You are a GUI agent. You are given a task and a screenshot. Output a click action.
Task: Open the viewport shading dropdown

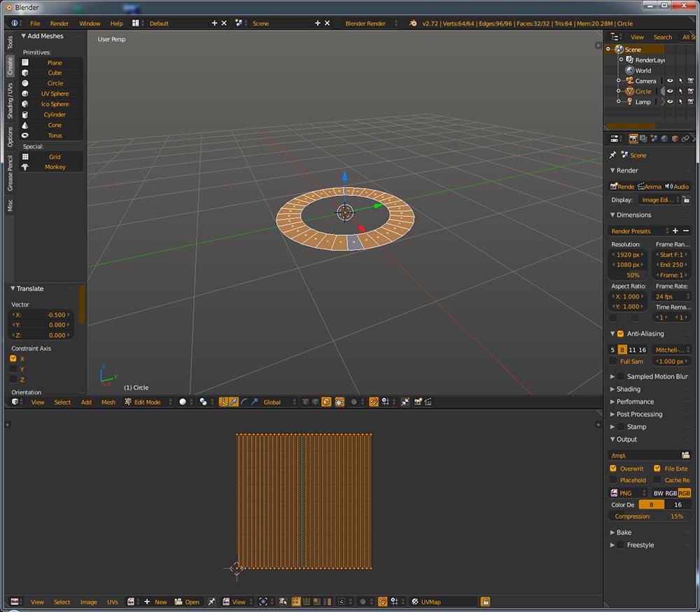pyautogui.click(x=185, y=402)
